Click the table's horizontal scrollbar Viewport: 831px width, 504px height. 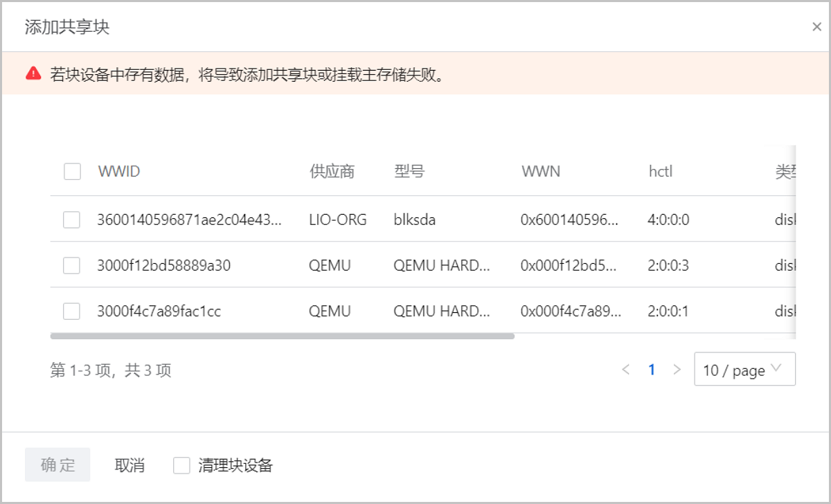click(283, 336)
